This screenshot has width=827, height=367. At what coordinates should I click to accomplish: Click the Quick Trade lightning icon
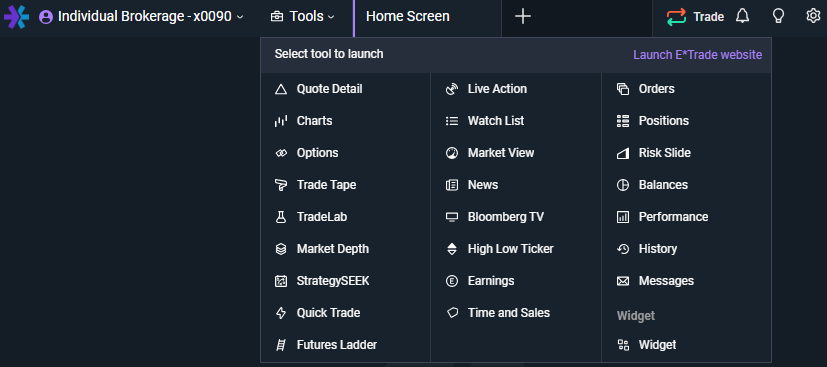point(281,313)
